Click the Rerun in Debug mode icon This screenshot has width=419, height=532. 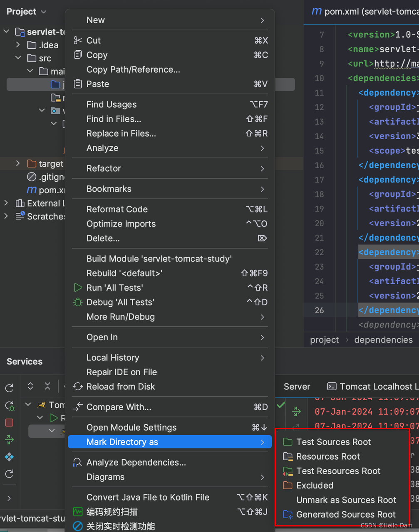9,406
